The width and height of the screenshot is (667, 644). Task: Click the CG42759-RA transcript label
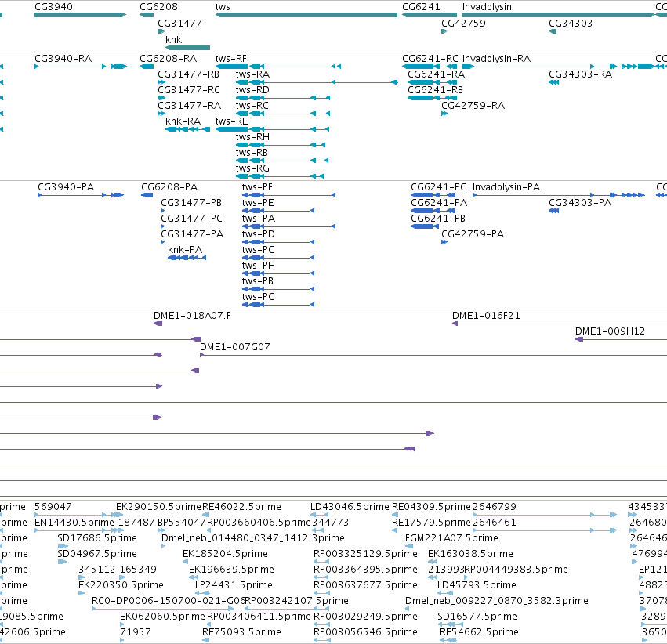pyautogui.click(x=473, y=106)
